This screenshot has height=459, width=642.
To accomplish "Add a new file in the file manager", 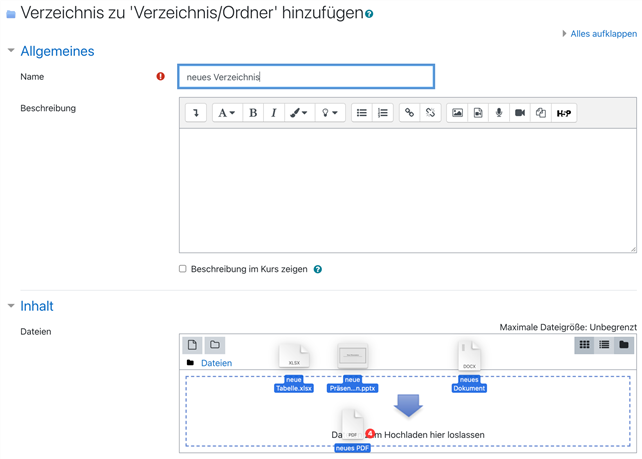I will tap(193, 345).
